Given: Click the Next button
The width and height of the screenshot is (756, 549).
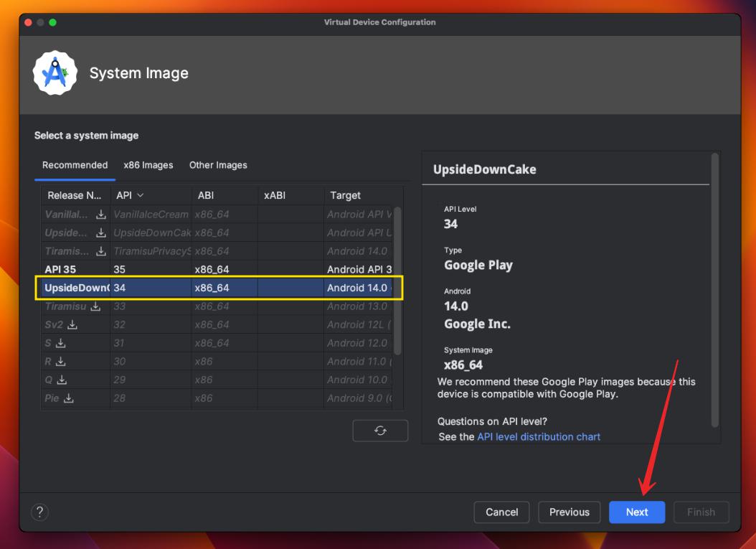Looking at the screenshot, I should (637, 512).
